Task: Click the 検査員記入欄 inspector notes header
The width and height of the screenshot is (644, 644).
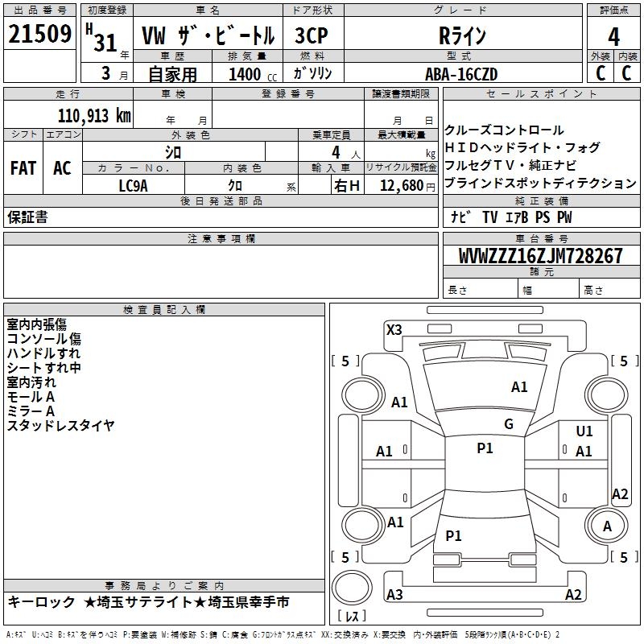Action: 164,310
